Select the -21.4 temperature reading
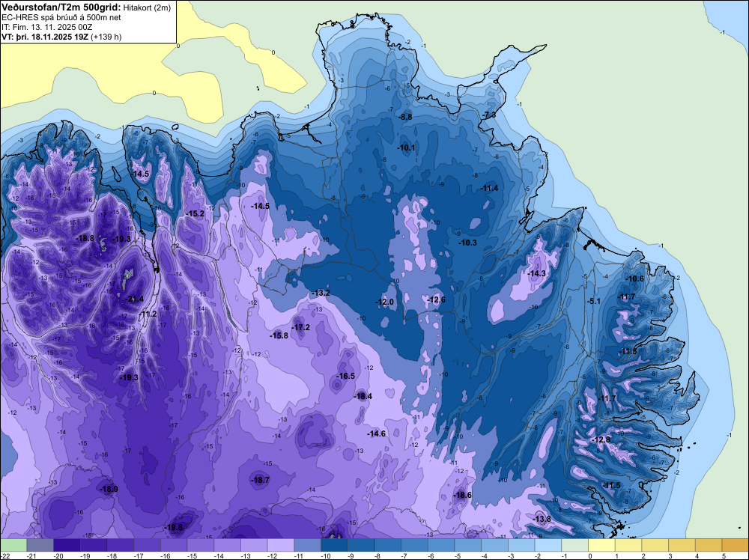This screenshot has width=749, height=560. [x=134, y=299]
